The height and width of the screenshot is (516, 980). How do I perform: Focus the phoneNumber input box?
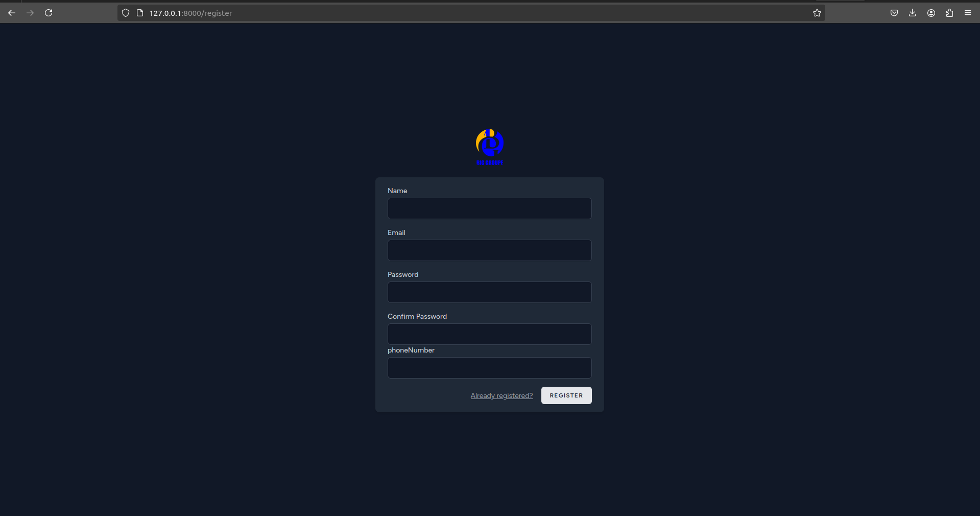(x=489, y=368)
